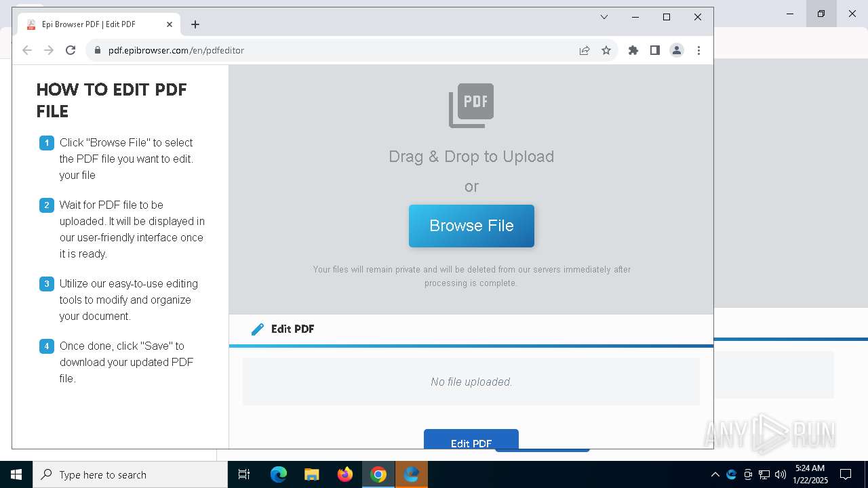Click the volume speaker icon in system tray
This screenshot has height=488, width=868.
(x=781, y=474)
